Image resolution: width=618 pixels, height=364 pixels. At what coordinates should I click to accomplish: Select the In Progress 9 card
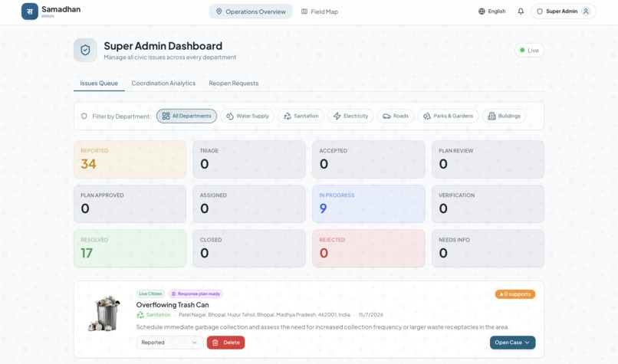[369, 204]
